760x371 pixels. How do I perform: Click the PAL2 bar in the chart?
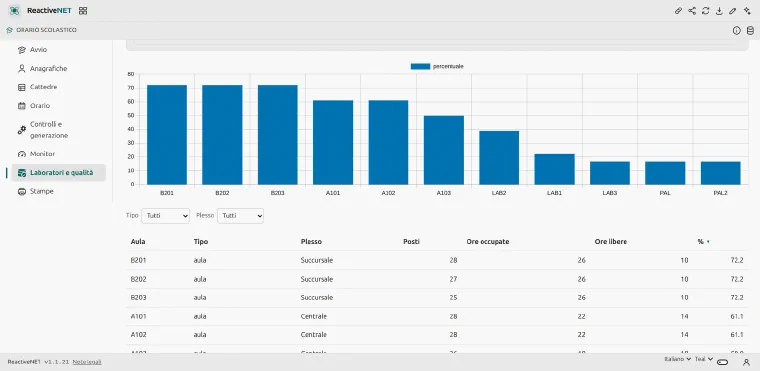click(721, 173)
